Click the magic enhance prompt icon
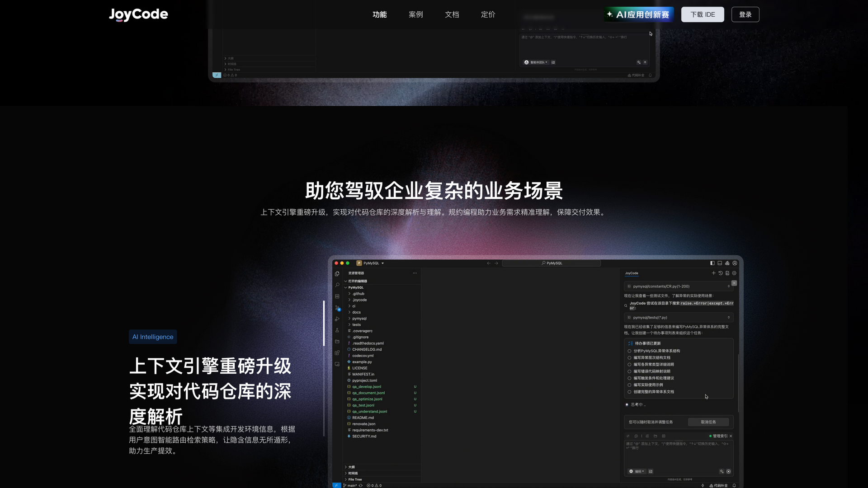 (x=722, y=471)
